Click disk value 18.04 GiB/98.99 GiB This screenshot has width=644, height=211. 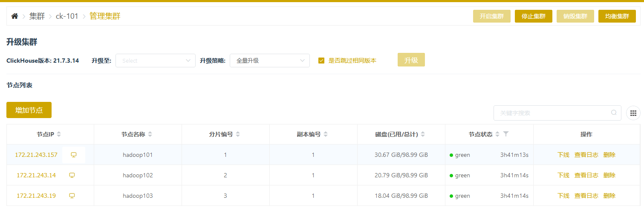pyautogui.click(x=401, y=196)
